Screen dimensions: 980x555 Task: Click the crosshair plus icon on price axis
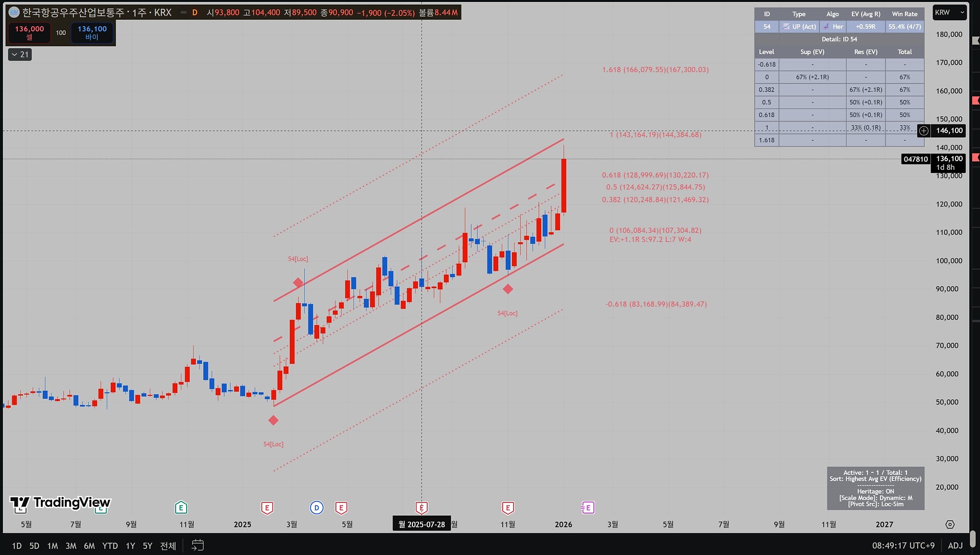click(x=923, y=131)
